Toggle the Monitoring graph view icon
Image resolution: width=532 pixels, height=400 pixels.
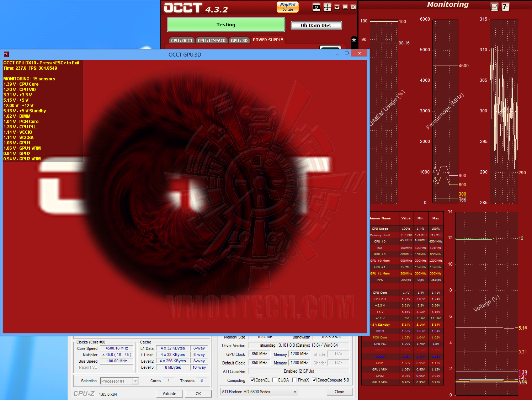point(494,7)
